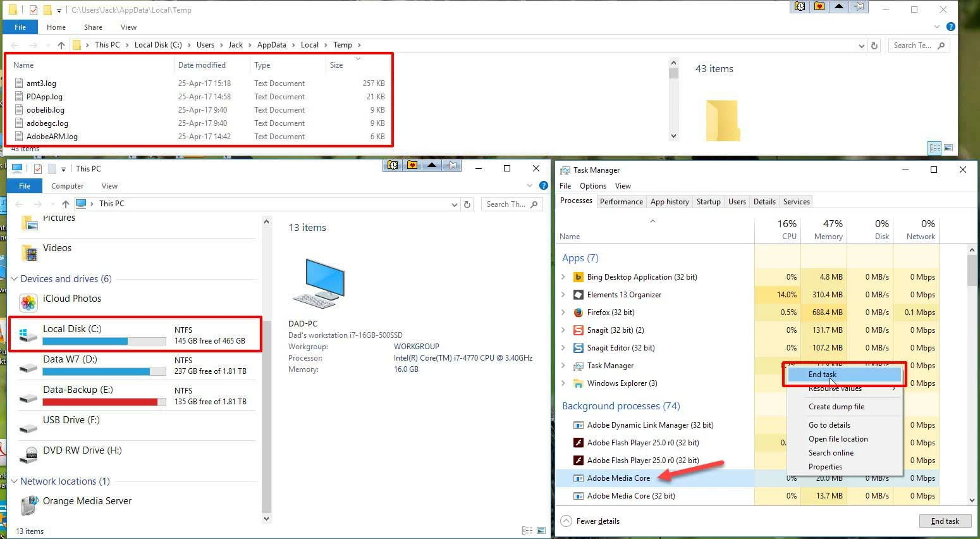The height and width of the screenshot is (539, 980).
Task: Open address history dropdown in Temp window
Action: pos(861,46)
